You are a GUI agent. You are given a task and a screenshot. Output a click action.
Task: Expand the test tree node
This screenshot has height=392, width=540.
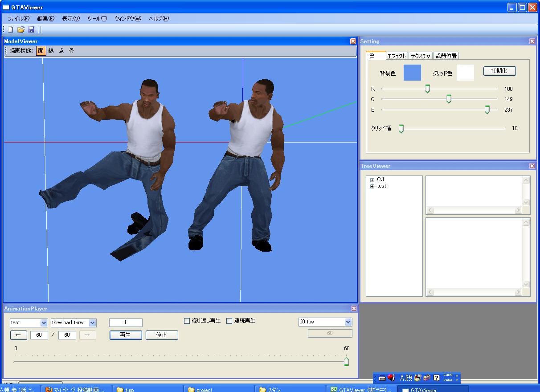click(372, 186)
